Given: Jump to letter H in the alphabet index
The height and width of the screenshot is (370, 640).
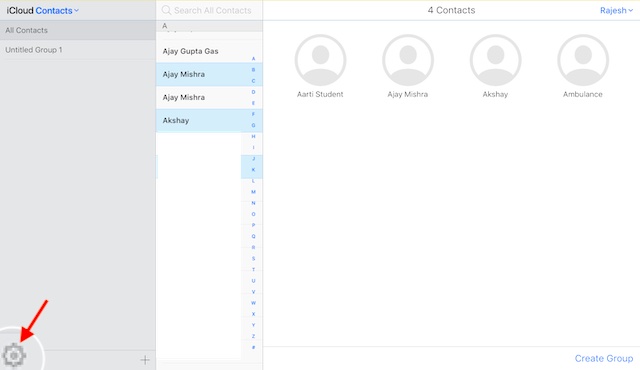Looking at the screenshot, I should 253,136.
